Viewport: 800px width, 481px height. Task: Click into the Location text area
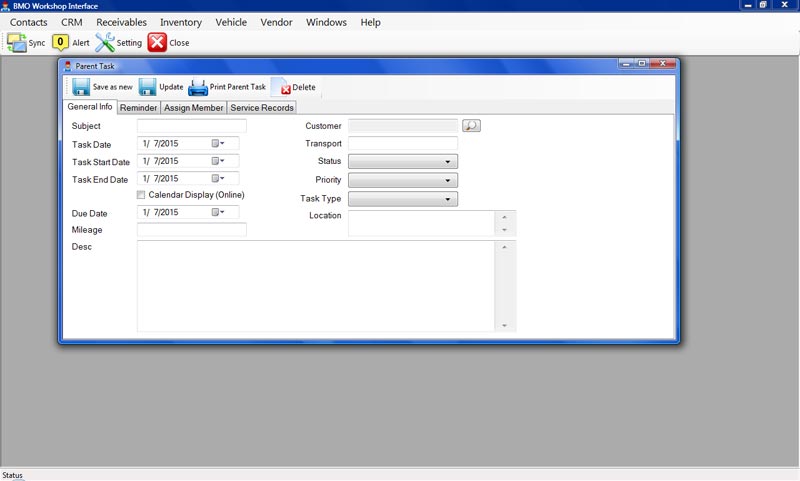[x=421, y=223]
